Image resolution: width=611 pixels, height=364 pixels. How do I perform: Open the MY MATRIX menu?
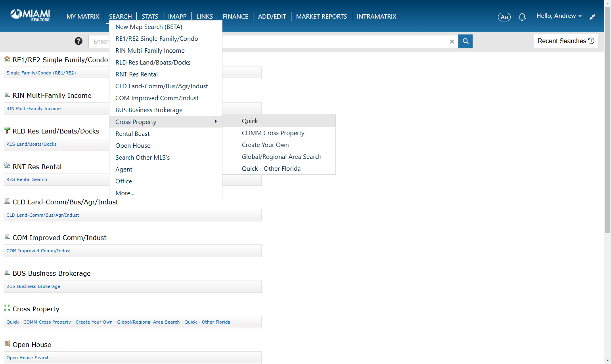(83, 16)
